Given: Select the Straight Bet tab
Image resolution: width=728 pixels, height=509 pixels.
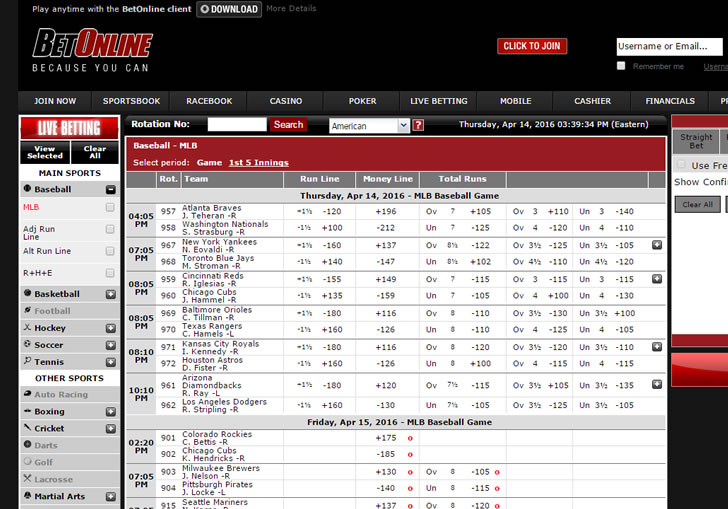Looking at the screenshot, I should pyautogui.click(x=696, y=141).
